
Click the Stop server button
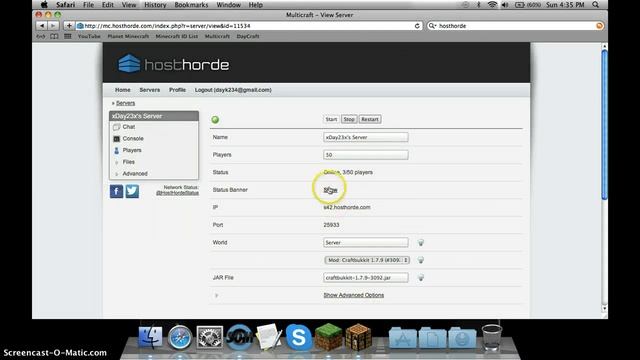tap(349, 119)
